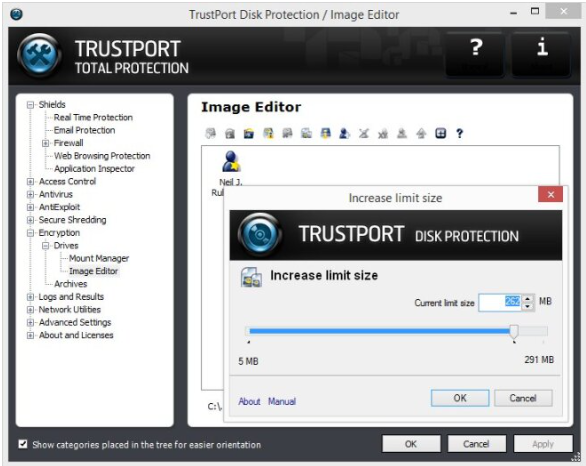Viewport: 586px width, 466px height.
Task: Open the Manual link in dialog
Action: (282, 401)
